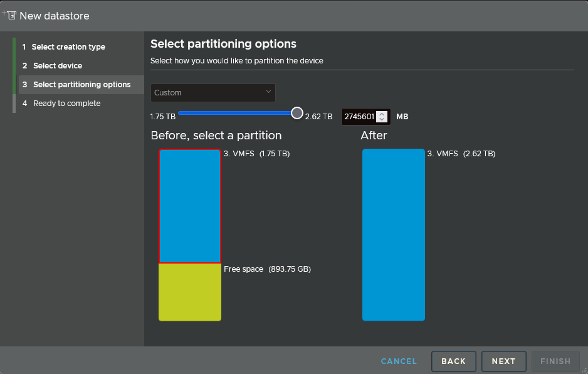This screenshot has height=374, width=588.
Task: Click the Free space (893.75 GB) label
Action: pos(267,269)
